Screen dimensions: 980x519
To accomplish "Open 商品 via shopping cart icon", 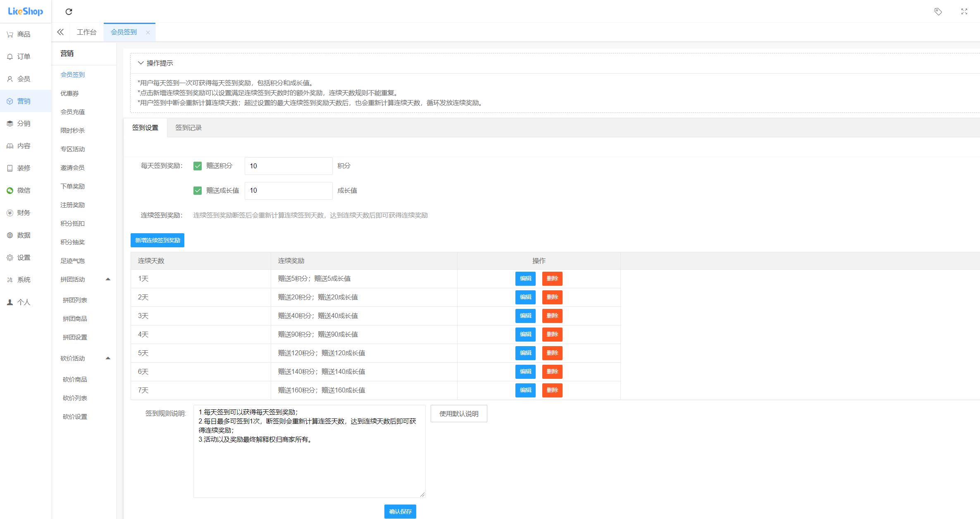I will pyautogui.click(x=10, y=34).
